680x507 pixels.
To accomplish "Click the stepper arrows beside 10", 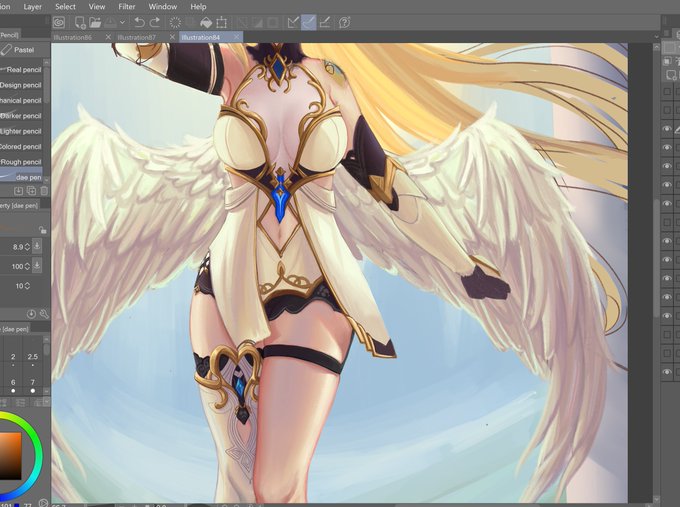I will point(27,286).
